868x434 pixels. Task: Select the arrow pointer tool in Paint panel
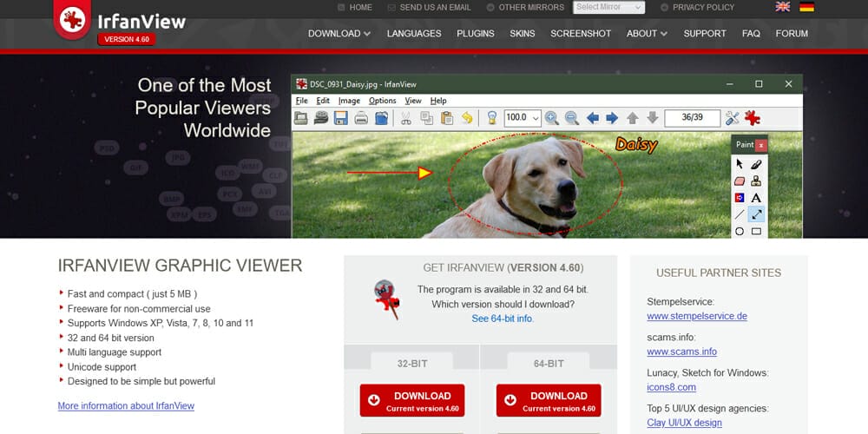[740, 164]
